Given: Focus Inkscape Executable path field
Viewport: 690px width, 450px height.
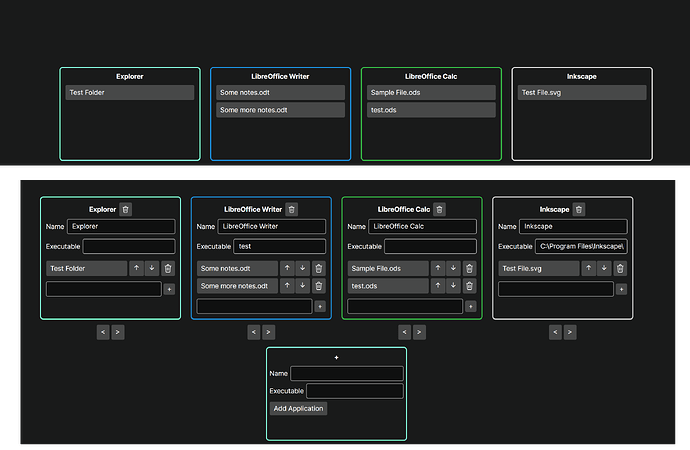Looking at the screenshot, I should [x=581, y=246].
